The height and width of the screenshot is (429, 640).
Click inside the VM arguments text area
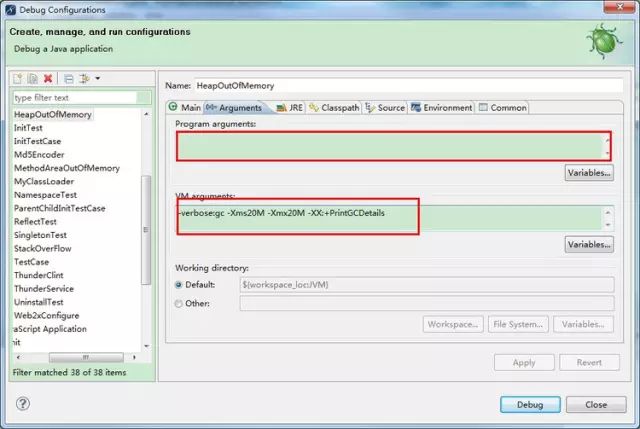pos(390,219)
